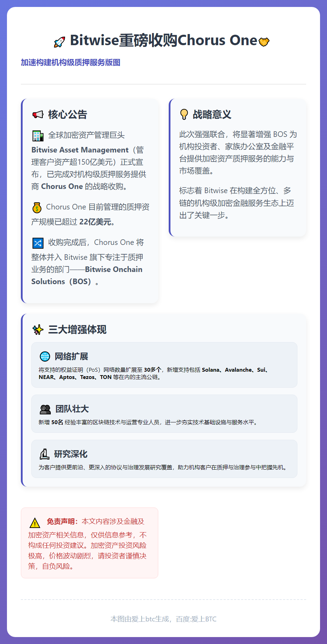Click the handshake heart emoji after Chorus One
The width and height of the screenshot is (327, 644).
[264, 42]
